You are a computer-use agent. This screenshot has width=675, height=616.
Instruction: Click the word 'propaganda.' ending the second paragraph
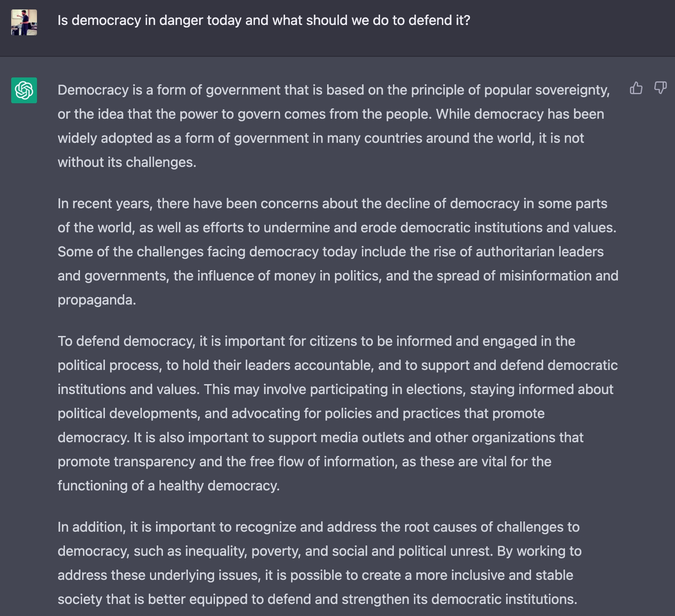[x=97, y=300]
